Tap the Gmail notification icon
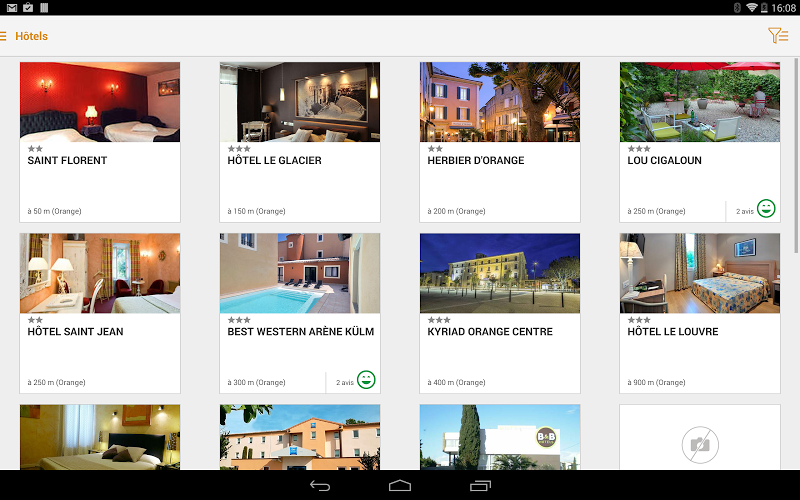The height and width of the screenshot is (500, 800). pyautogui.click(x=11, y=8)
